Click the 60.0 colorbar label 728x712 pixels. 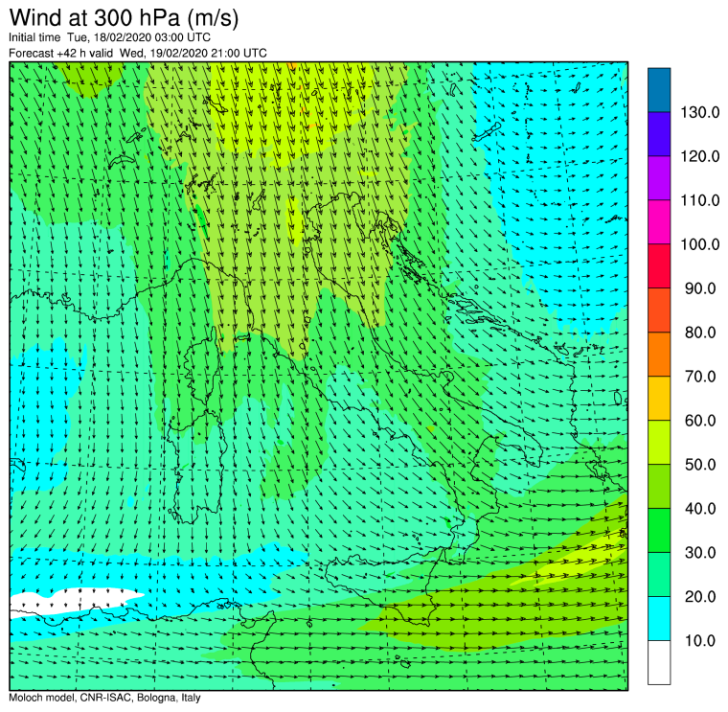(x=700, y=421)
